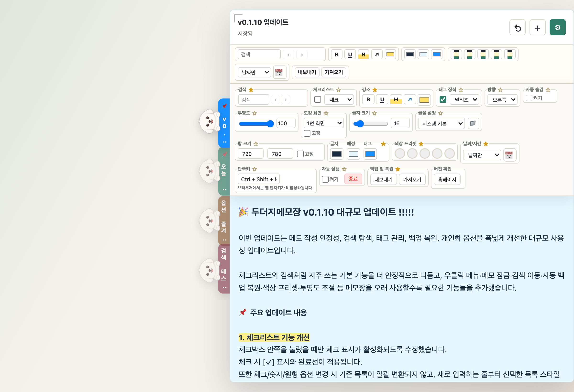Screen dimensions: 574x392
Task: Open the 오른쪽 direction dropdown
Action: coord(502,99)
